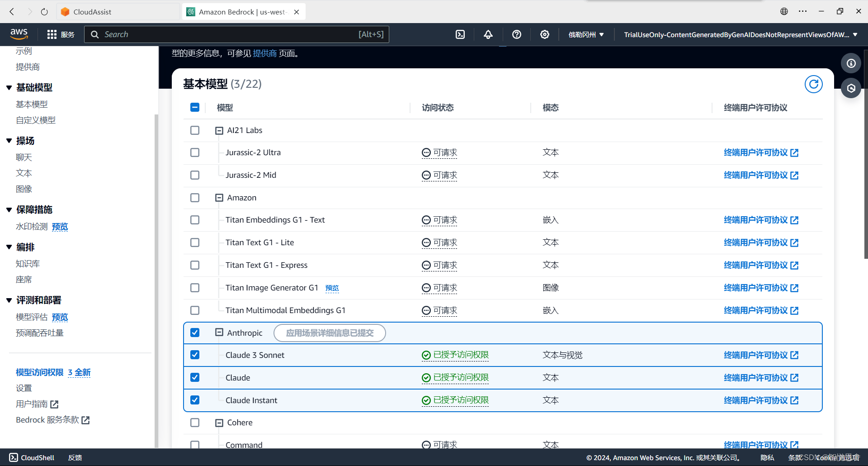Viewport: 868px width, 466px height.
Task: Uncheck the Claude 3 Sonnet checkbox
Action: (195, 355)
